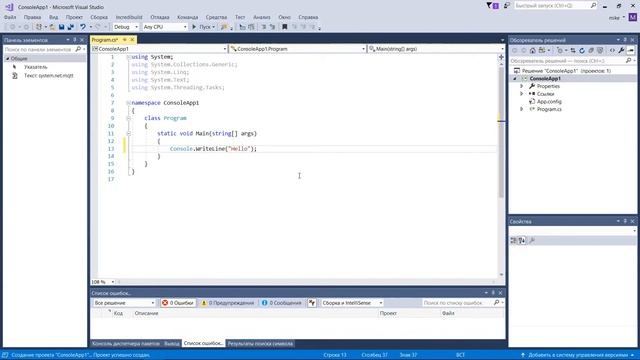640x360 pixels.
Task: Open the File menu
Action: (10, 17)
